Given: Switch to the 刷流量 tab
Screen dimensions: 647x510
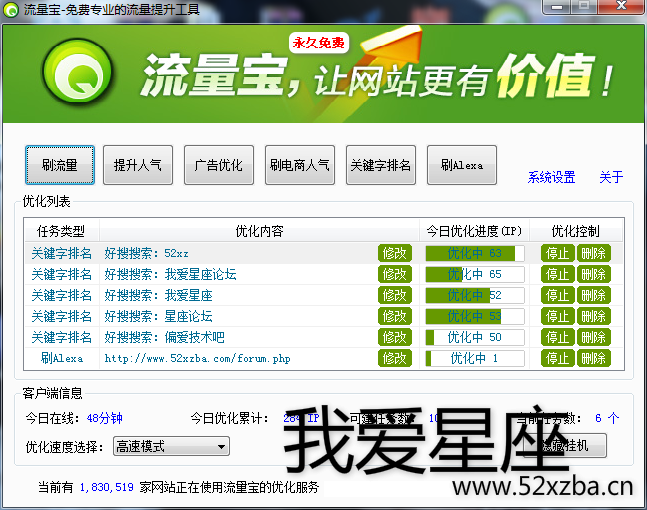Looking at the screenshot, I should click(60, 165).
